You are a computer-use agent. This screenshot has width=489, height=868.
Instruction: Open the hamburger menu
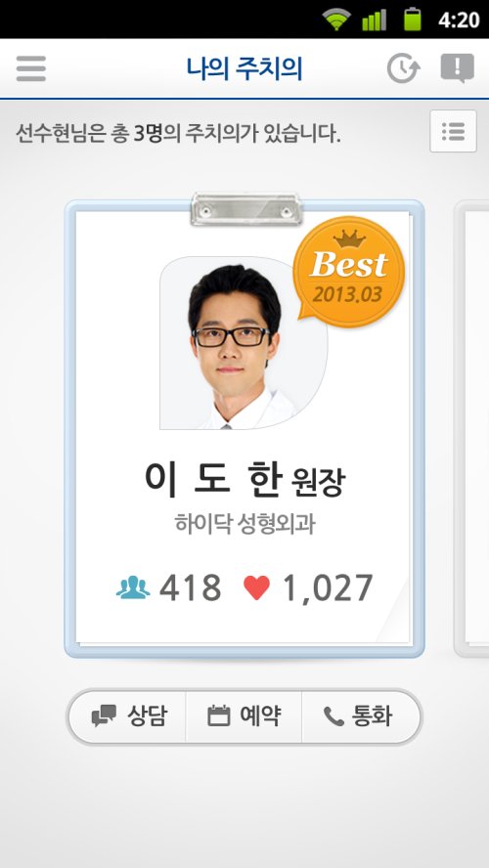click(x=31, y=68)
